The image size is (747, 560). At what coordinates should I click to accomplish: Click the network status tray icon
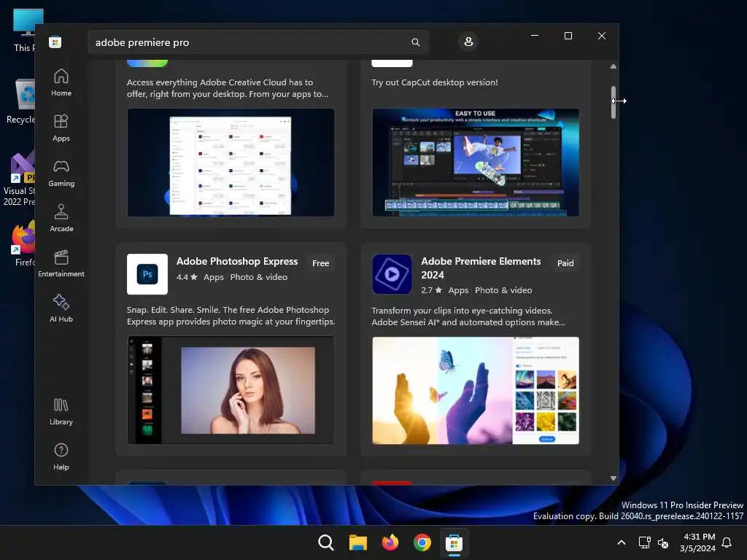[644, 542]
